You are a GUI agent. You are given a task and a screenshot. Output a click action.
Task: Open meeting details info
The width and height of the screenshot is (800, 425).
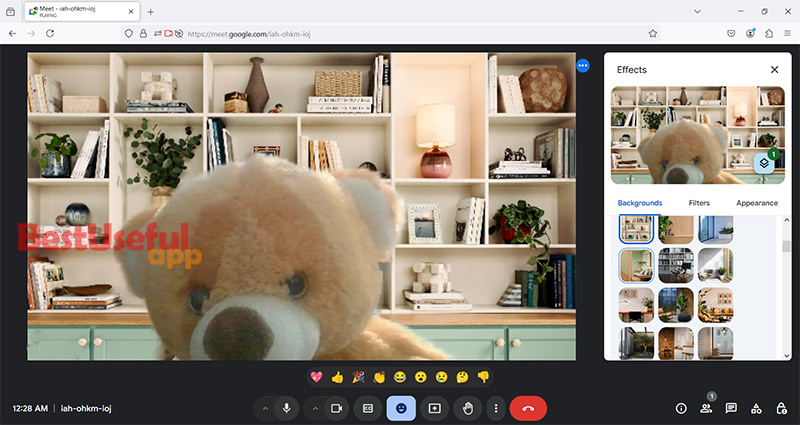(x=681, y=408)
